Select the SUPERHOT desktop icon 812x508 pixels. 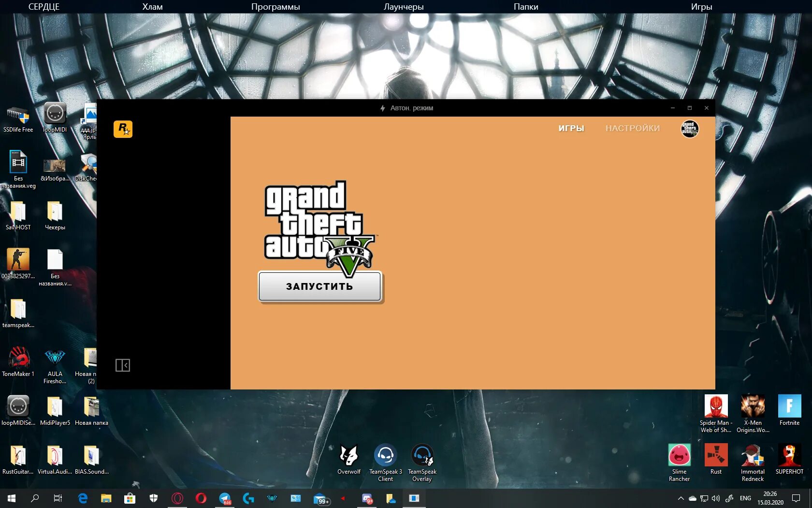[x=790, y=460]
